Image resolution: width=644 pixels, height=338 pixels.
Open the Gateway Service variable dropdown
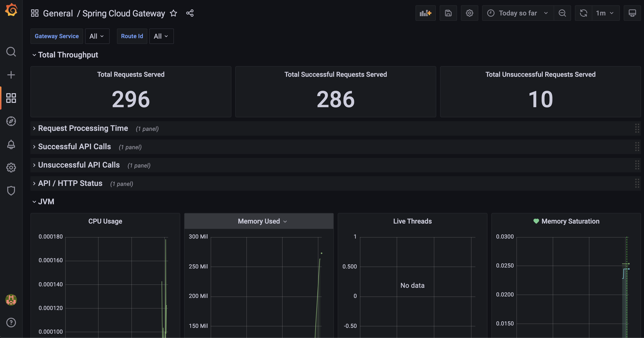coord(97,36)
